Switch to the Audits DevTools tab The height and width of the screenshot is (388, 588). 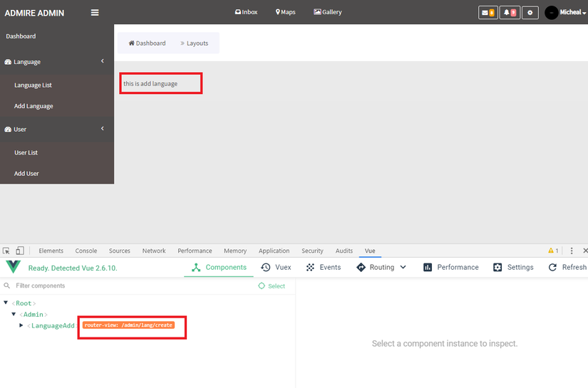(344, 251)
